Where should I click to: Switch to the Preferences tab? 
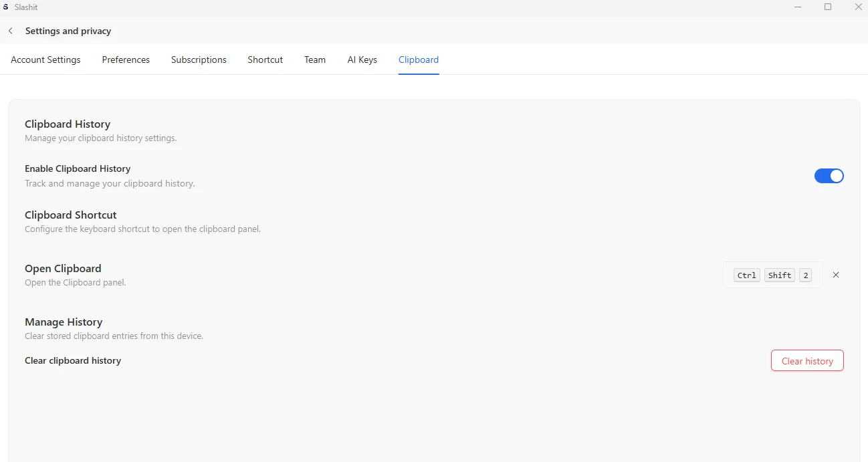pos(126,60)
